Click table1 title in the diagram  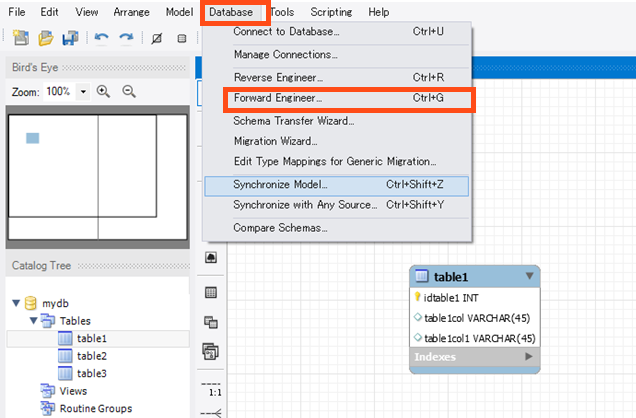click(x=451, y=277)
